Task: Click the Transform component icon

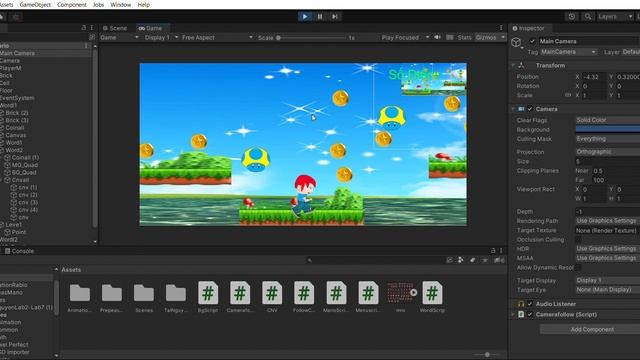Action: (521, 65)
